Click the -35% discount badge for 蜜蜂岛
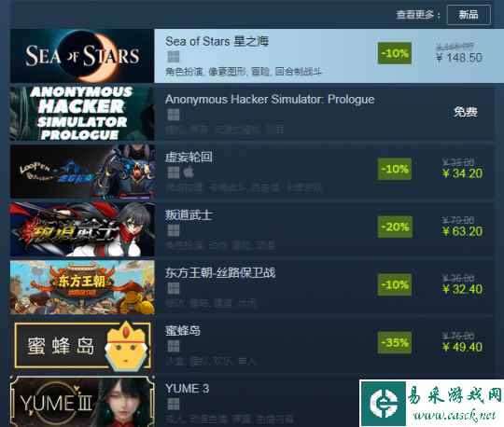 tap(395, 342)
